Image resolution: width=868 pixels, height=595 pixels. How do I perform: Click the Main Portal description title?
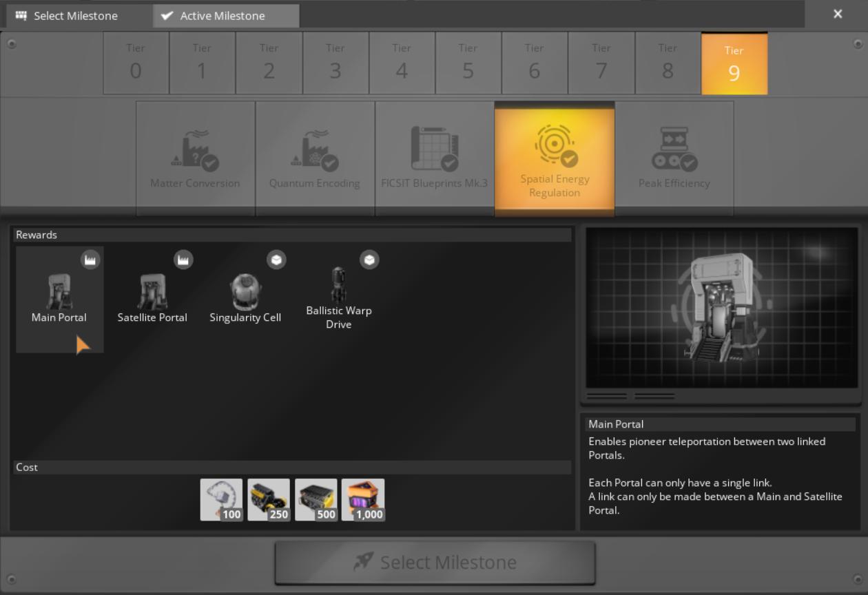coord(721,424)
